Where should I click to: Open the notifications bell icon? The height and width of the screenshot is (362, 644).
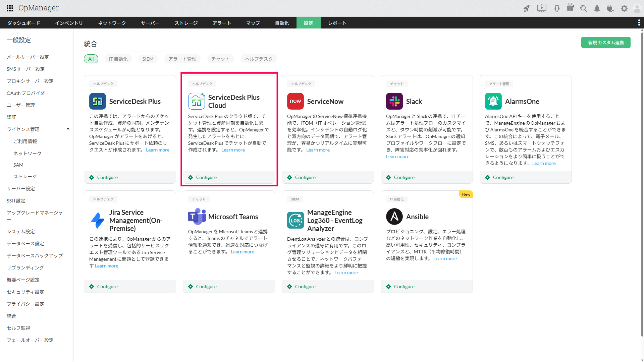click(597, 8)
